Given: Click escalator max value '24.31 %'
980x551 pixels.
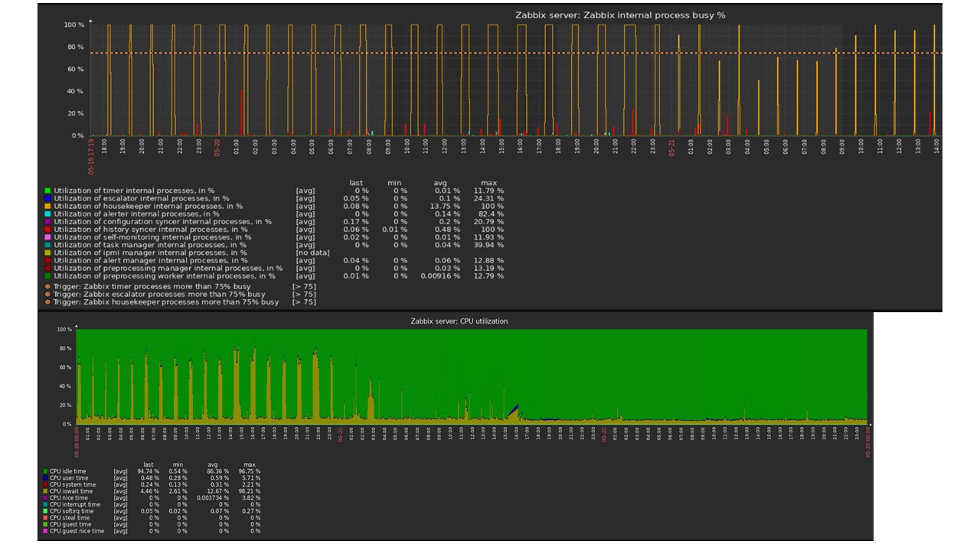Looking at the screenshot, I should pos(488,198).
